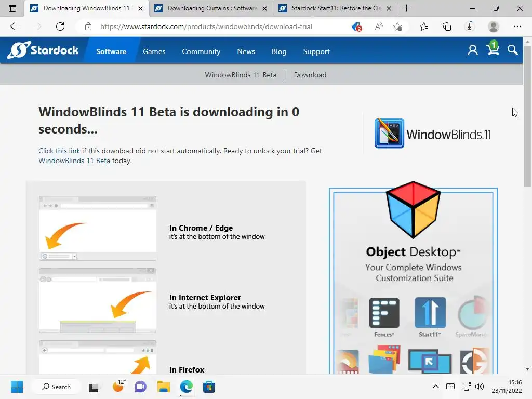This screenshot has height=399, width=532.
Task: Open the Support menu item
Action: pos(316,51)
